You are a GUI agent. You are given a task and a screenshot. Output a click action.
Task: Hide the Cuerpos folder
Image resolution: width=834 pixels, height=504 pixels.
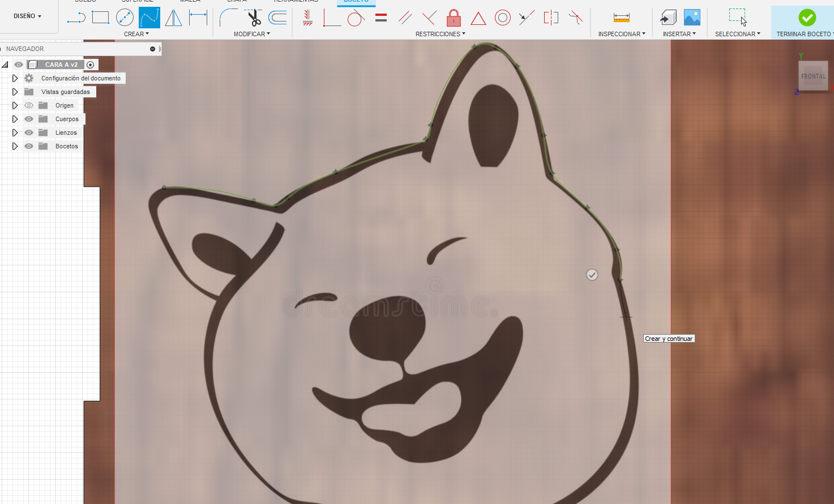29,119
